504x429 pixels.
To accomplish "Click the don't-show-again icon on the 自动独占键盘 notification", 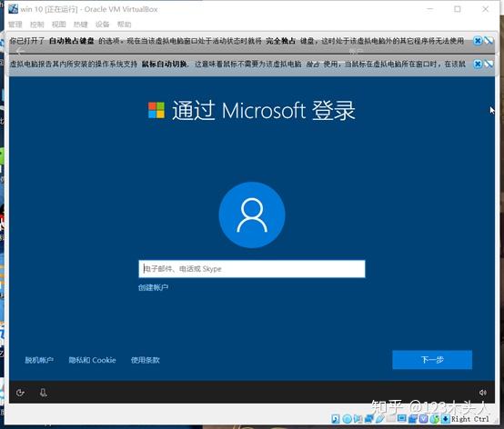I will (x=489, y=41).
